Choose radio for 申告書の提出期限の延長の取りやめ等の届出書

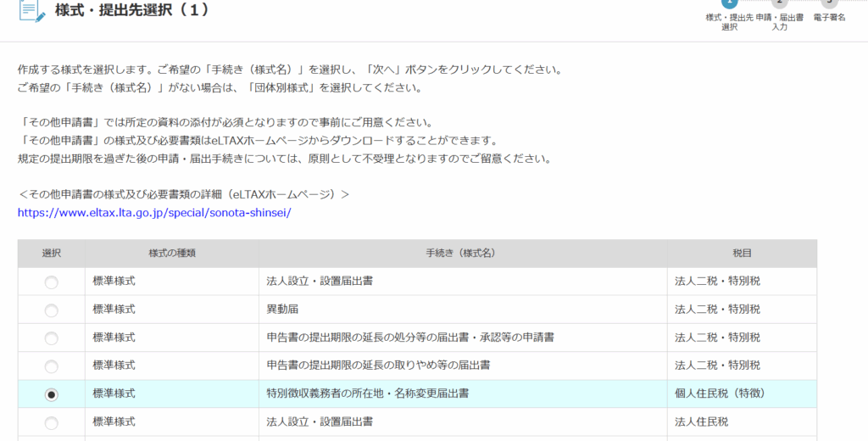tap(52, 366)
